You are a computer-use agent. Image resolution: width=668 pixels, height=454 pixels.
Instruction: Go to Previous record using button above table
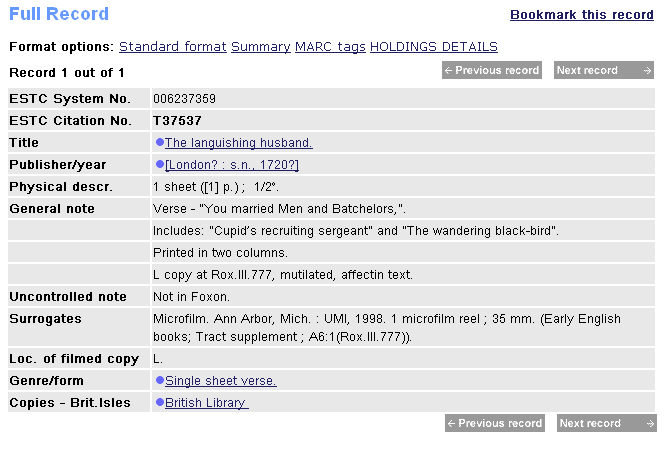(491, 70)
